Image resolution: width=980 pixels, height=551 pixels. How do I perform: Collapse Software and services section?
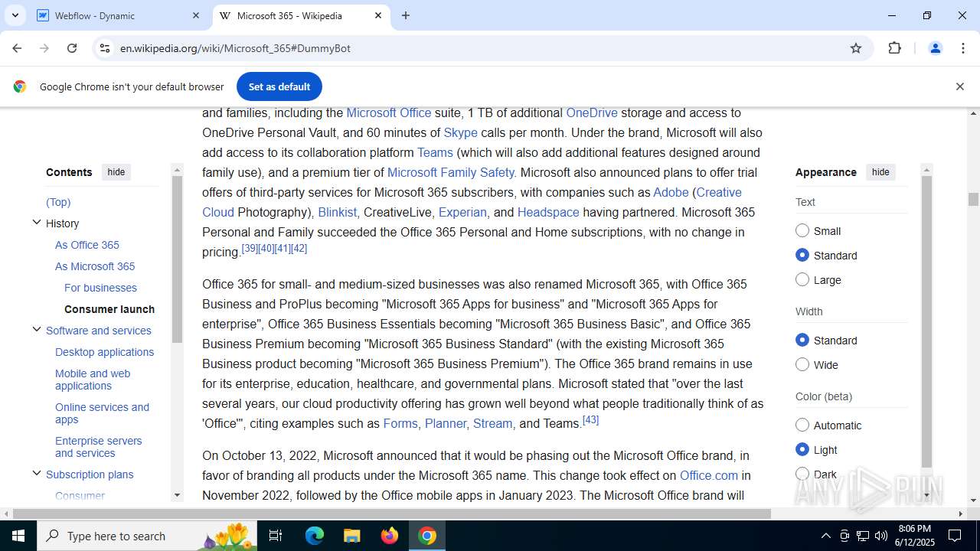point(36,330)
